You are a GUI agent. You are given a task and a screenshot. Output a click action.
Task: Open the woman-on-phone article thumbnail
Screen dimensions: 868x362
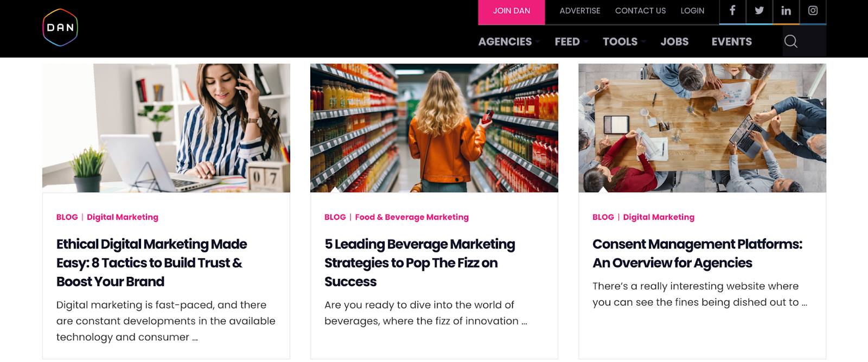point(166,128)
